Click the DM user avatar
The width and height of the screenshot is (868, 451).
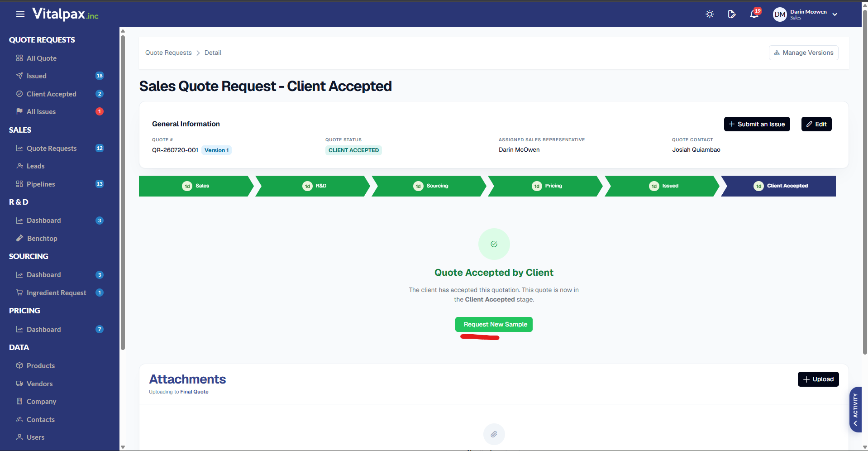point(780,14)
